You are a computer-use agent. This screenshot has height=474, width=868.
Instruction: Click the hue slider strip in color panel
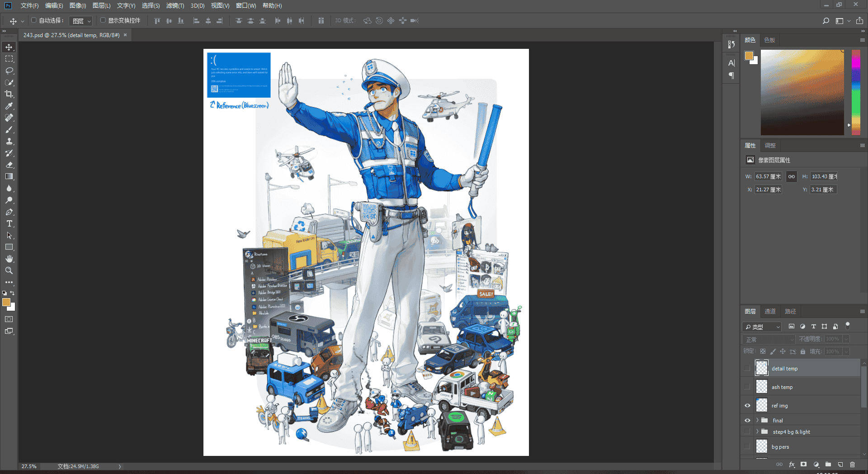click(856, 92)
